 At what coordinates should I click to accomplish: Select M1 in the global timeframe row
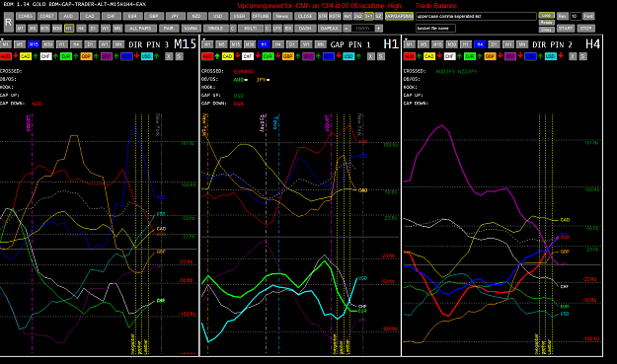pyautogui.click(x=21, y=29)
